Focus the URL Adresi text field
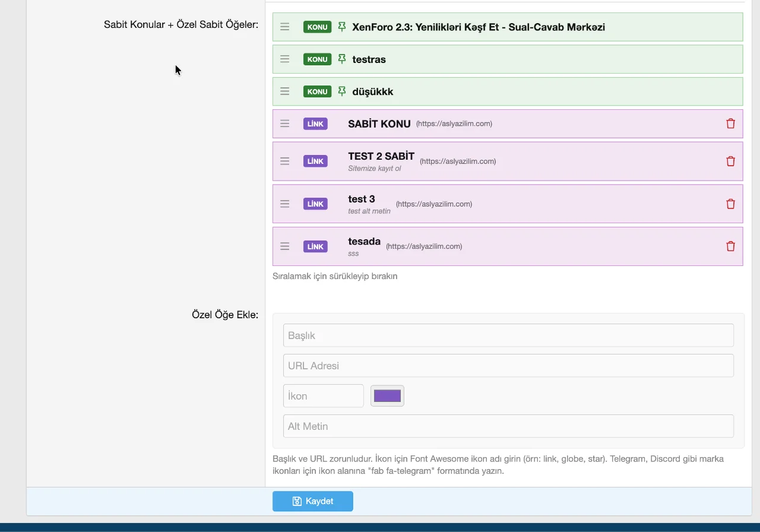Image resolution: width=760 pixels, height=532 pixels. 508,366
